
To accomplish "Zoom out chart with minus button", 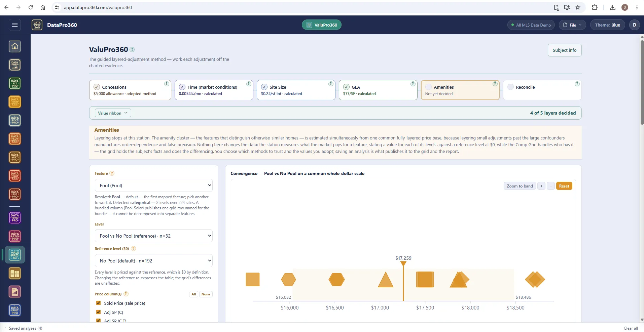I will [551, 186].
